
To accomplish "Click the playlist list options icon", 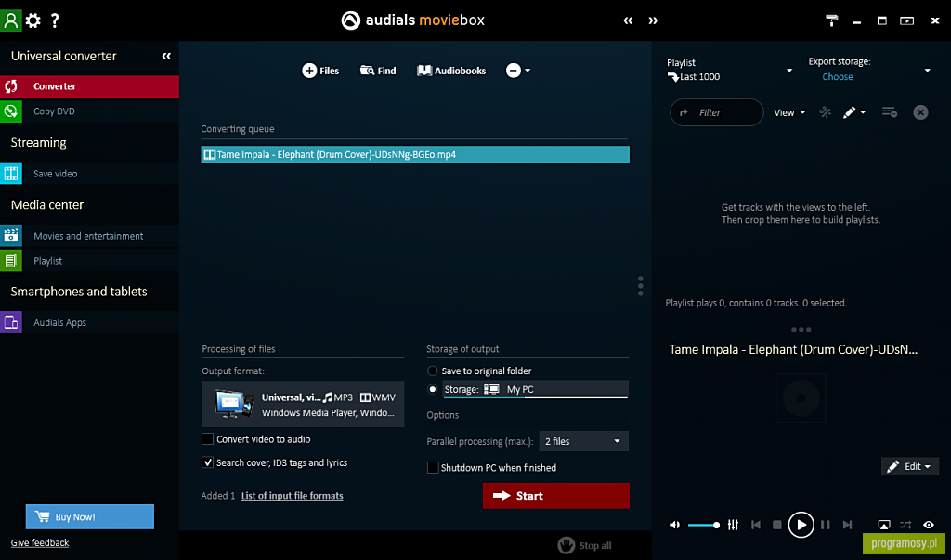I will [889, 112].
